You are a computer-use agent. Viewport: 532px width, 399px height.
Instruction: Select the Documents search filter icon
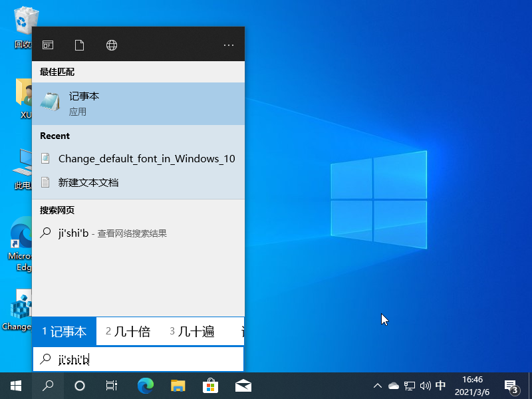tap(79, 45)
